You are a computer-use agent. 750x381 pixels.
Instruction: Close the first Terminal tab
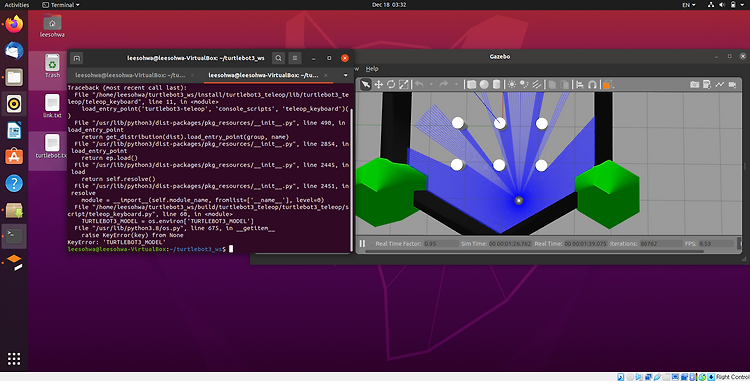193,75
